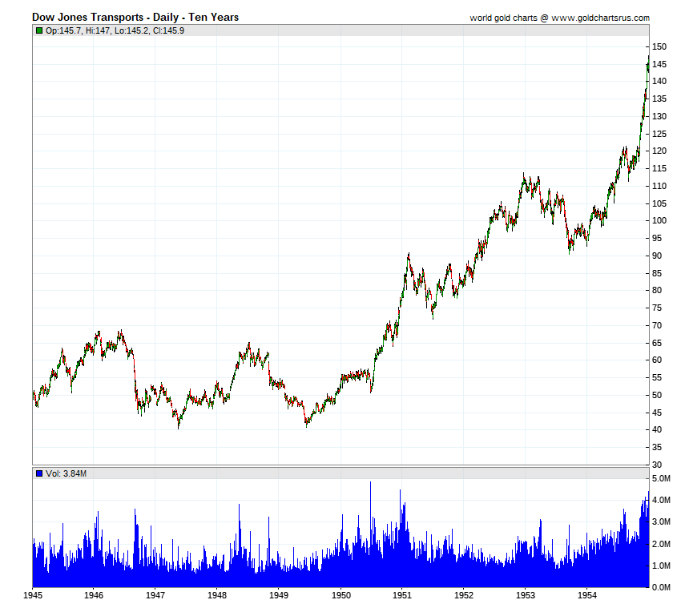Click the 2.0M volume axis label
Image resolution: width=681 pixels, height=616 pixels.
pyautogui.click(x=662, y=544)
